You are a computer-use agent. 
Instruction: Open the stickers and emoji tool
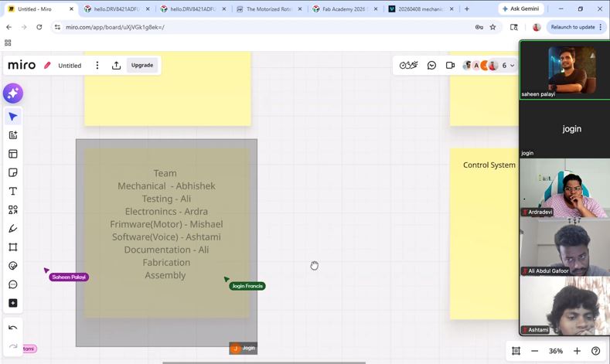point(13,266)
